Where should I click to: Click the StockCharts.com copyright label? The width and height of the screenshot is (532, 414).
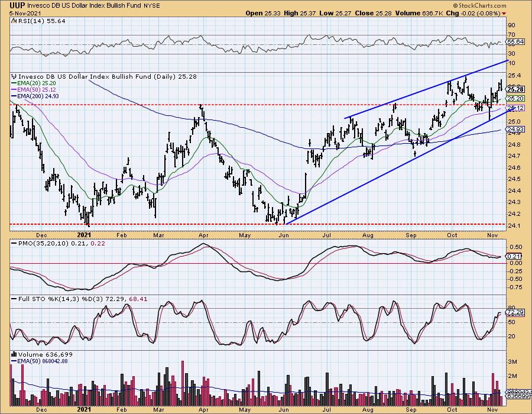coord(479,5)
